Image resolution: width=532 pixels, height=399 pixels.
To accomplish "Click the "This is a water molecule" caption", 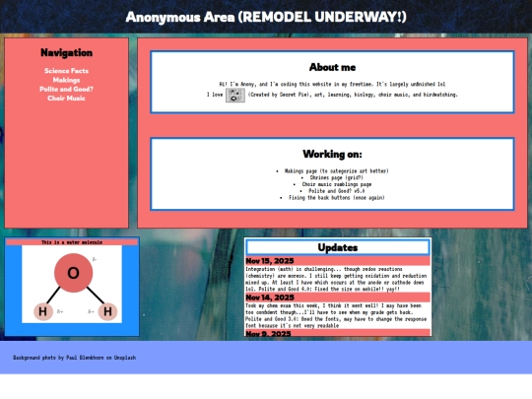I will pyautogui.click(x=72, y=242).
